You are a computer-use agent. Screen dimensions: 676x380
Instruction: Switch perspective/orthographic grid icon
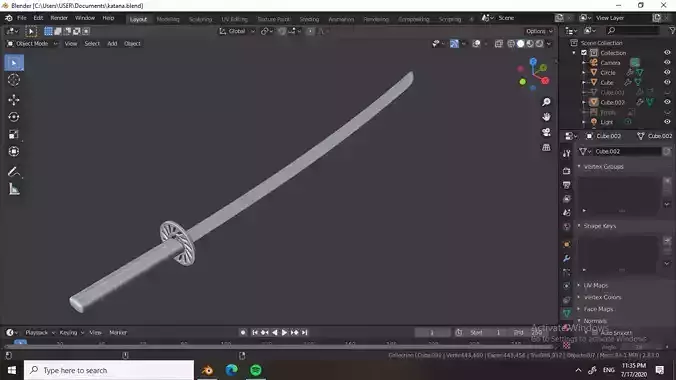[546, 148]
